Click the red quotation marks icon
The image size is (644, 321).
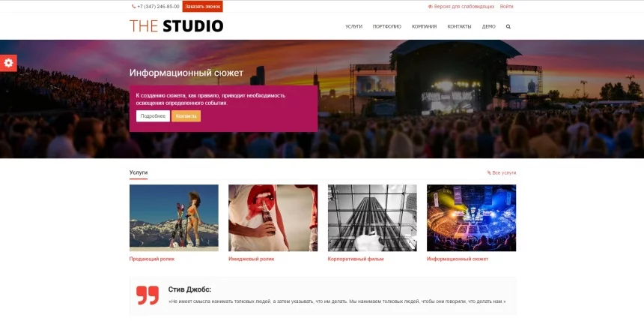pos(148,295)
